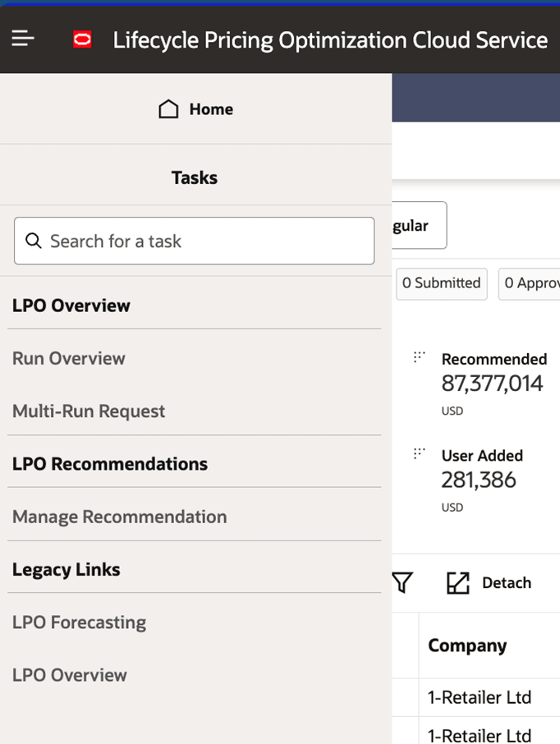
Task: Toggle the 0 Submitted filter chip
Action: 441,283
